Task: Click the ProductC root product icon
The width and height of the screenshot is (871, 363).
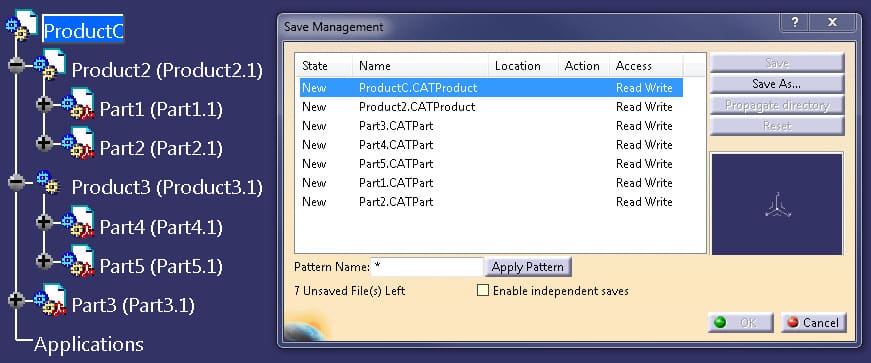Action: tap(22, 25)
